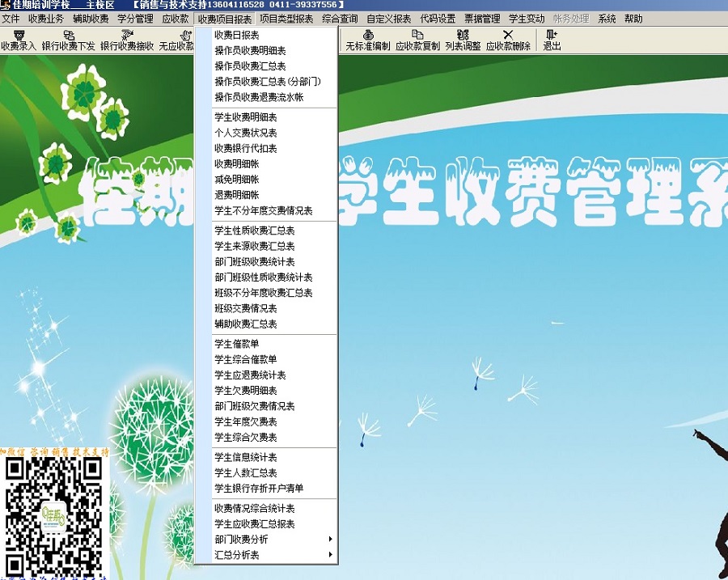Open the 综合查询 menu
Screen dimensions: 728x580
tap(340, 19)
